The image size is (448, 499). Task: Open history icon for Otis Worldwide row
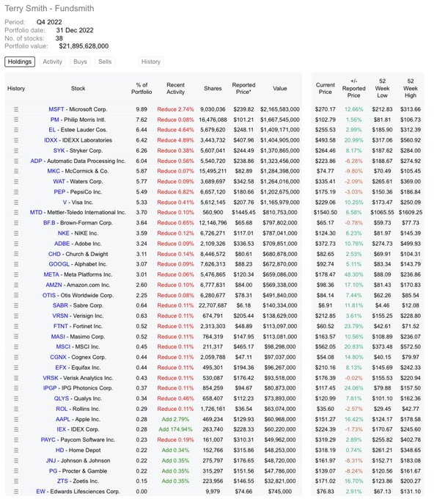pos(16,295)
